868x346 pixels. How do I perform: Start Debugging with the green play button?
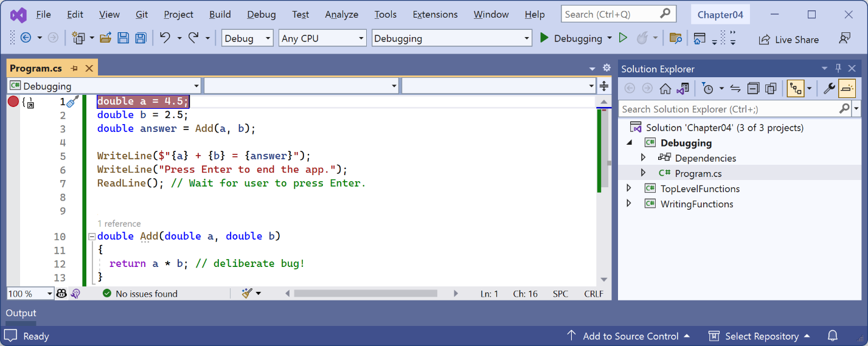[x=544, y=38]
